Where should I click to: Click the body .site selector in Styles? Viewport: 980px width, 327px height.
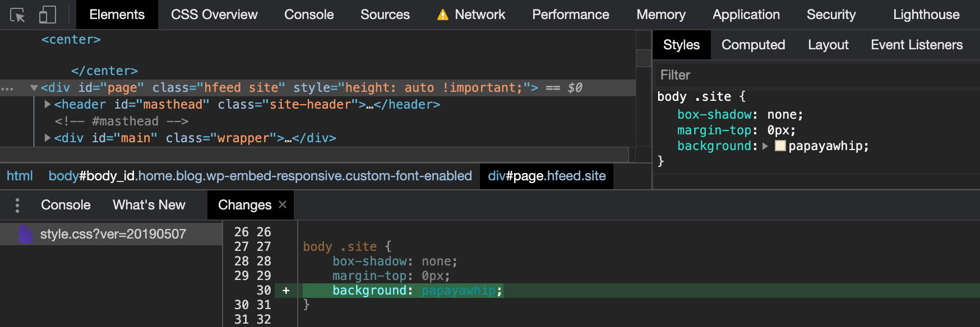[x=694, y=97]
